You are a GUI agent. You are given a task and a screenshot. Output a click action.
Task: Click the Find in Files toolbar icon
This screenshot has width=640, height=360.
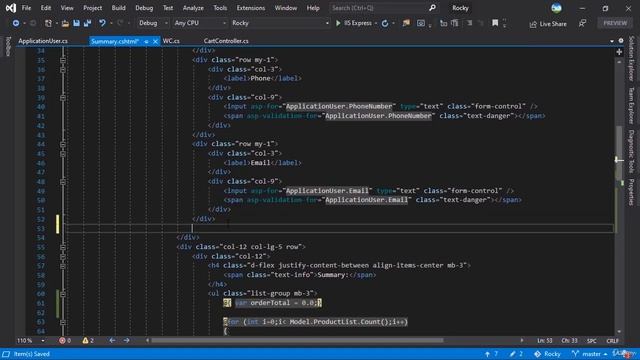(406, 23)
